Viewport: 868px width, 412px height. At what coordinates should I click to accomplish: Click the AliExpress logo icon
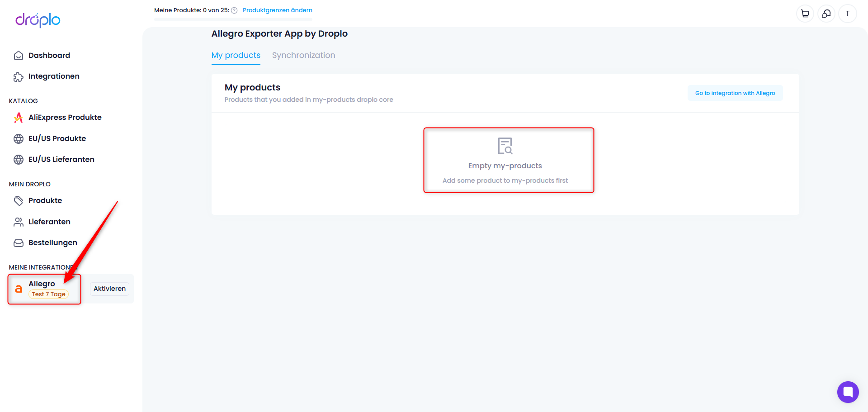[x=19, y=118]
